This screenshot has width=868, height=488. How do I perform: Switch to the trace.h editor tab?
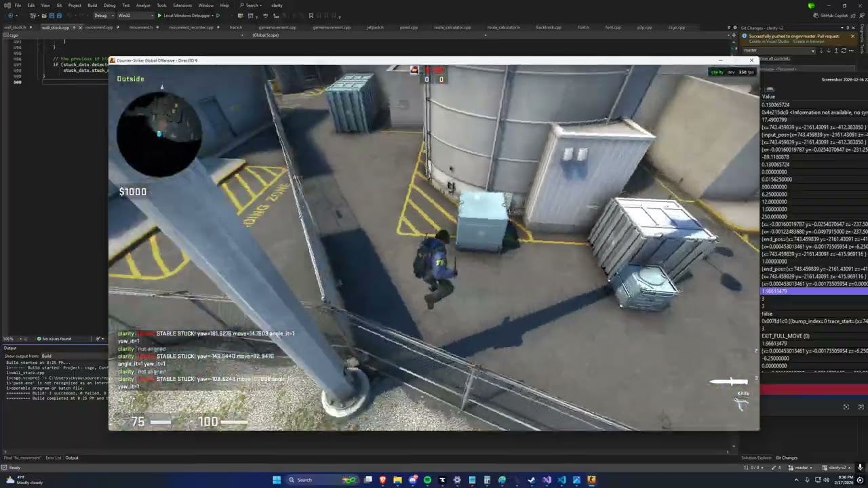235,28
